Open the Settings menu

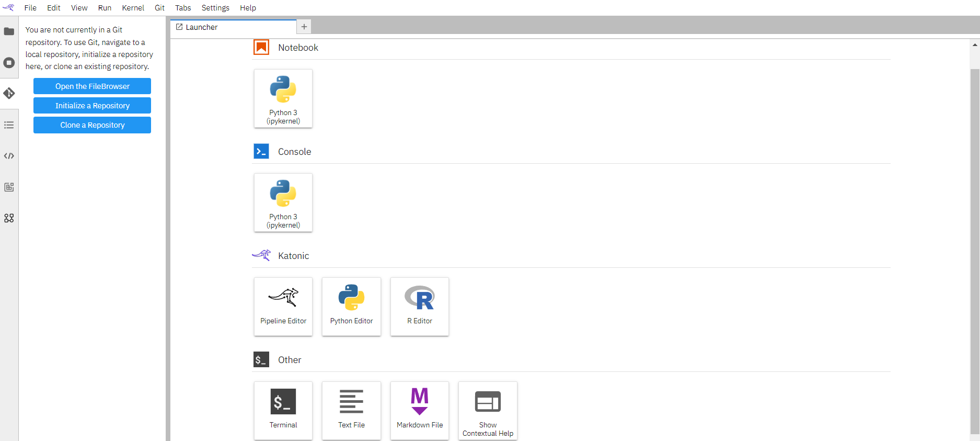click(215, 8)
